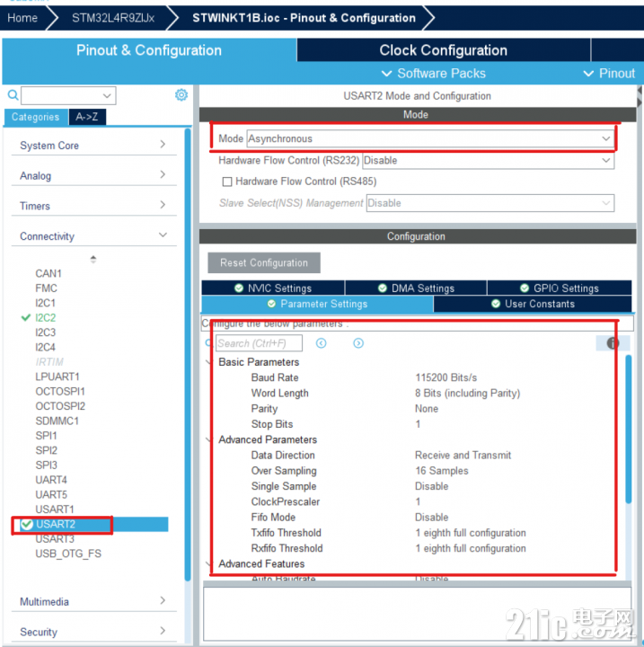Image resolution: width=644 pixels, height=647 pixels.
Task: Open the settings gear icon above categories
Action: click(x=181, y=95)
